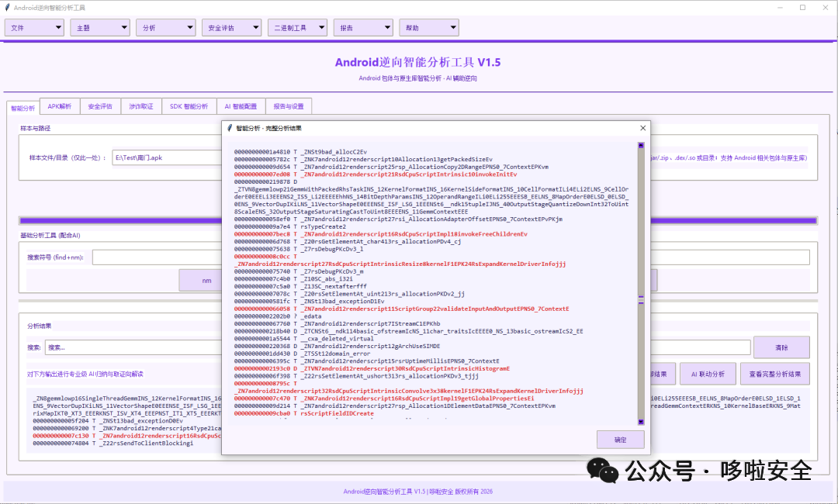Click the dialog scrollbar up arrow
The image size is (838, 504).
tap(641, 145)
